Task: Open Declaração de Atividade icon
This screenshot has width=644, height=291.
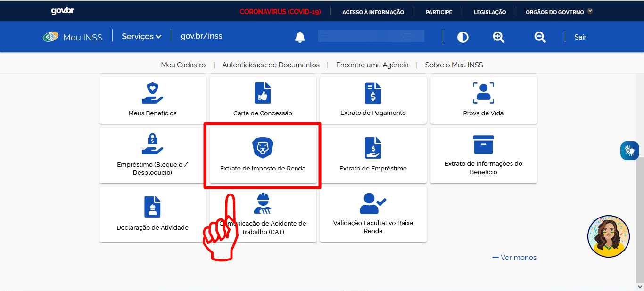Action: point(152,207)
